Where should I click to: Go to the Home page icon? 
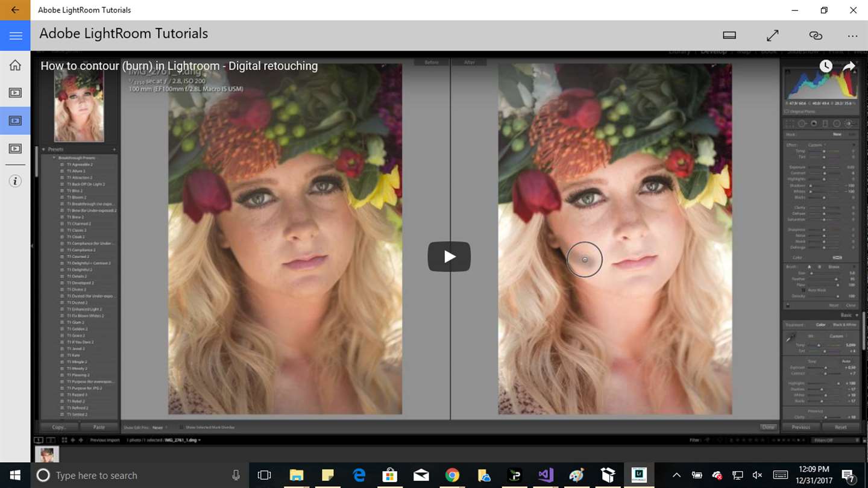coord(15,65)
